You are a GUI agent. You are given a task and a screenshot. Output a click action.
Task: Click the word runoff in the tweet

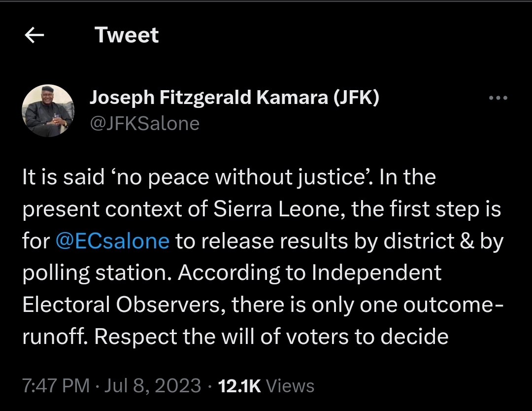tap(54, 337)
